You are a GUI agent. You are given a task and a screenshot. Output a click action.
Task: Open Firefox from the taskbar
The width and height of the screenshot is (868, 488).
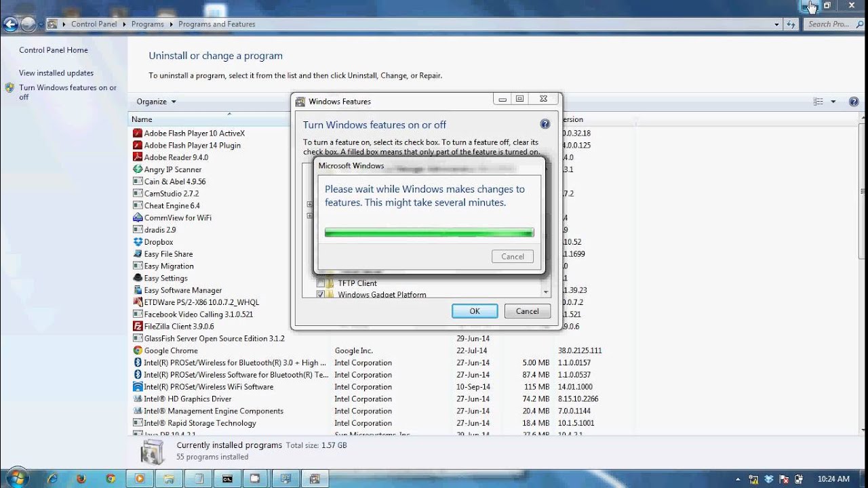[81, 479]
